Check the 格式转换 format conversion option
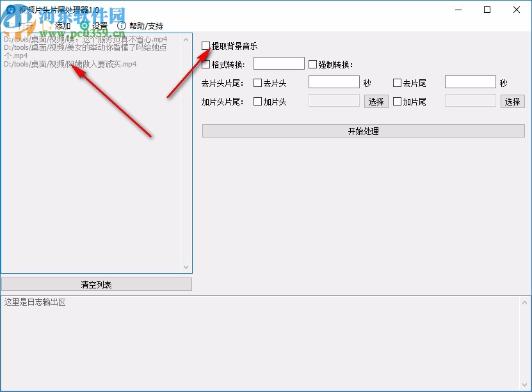 click(206, 63)
